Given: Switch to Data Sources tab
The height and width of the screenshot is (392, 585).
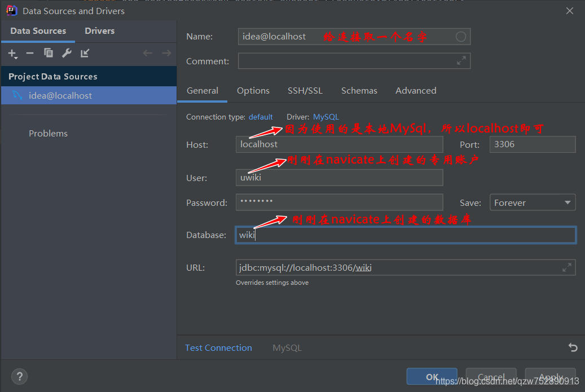Looking at the screenshot, I should pos(38,31).
